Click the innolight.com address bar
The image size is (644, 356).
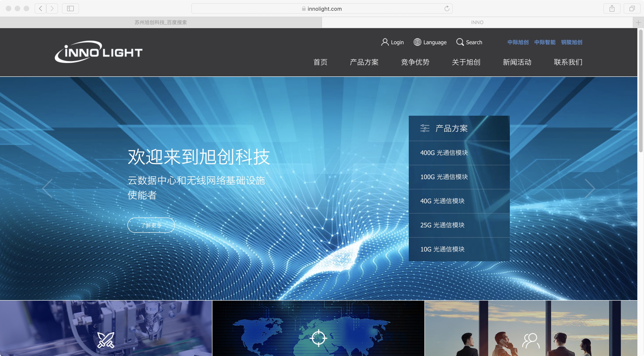tap(322, 8)
